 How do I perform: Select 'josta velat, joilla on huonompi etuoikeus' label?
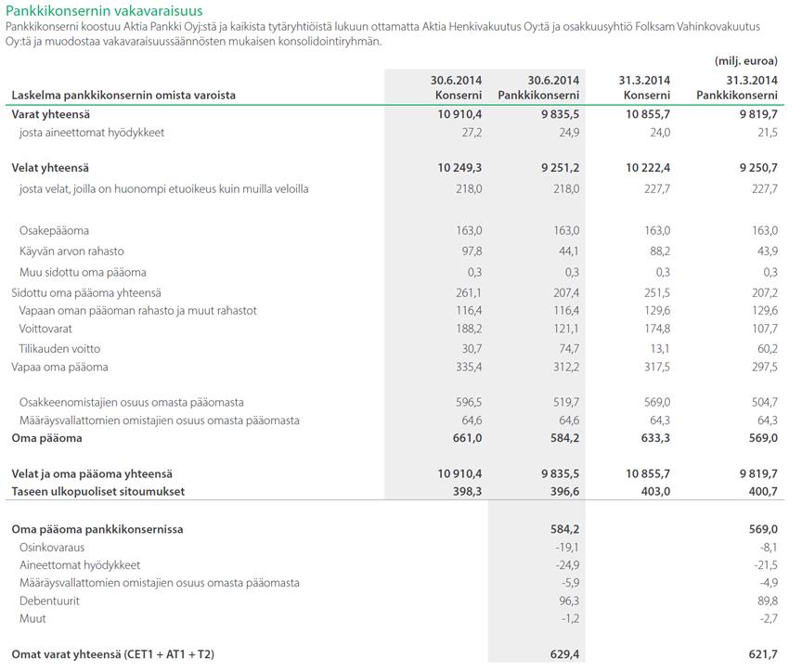(x=163, y=189)
